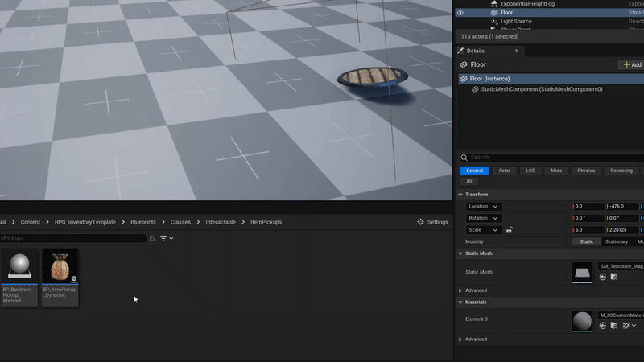Collapse the Transform section

click(x=460, y=195)
